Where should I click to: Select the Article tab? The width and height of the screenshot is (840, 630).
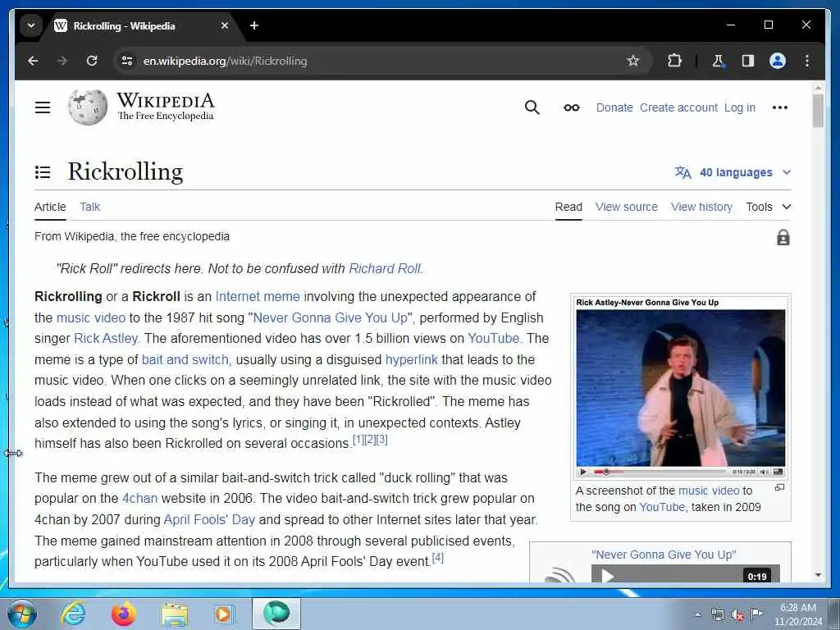click(x=50, y=207)
